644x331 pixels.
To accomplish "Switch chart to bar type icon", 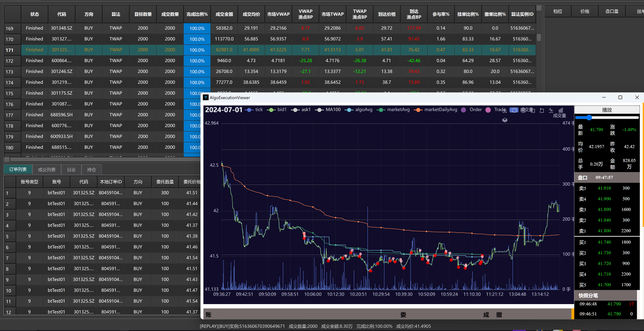I will 561,110.
